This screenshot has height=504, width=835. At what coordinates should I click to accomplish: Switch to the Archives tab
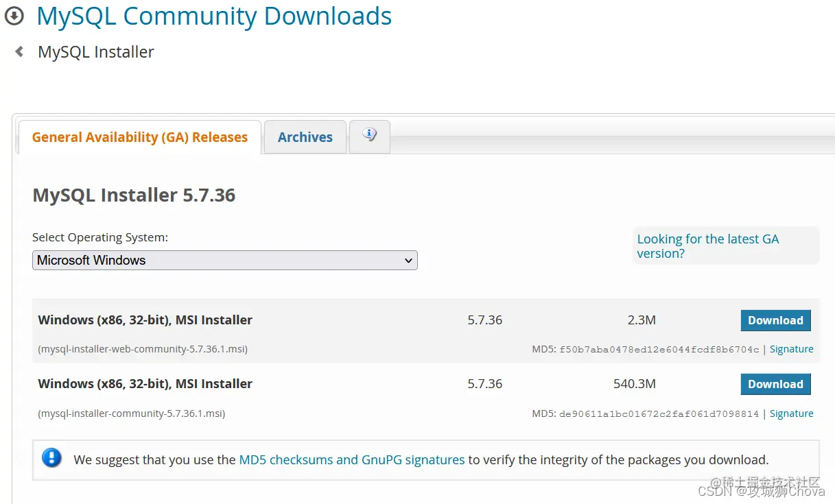pos(305,137)
